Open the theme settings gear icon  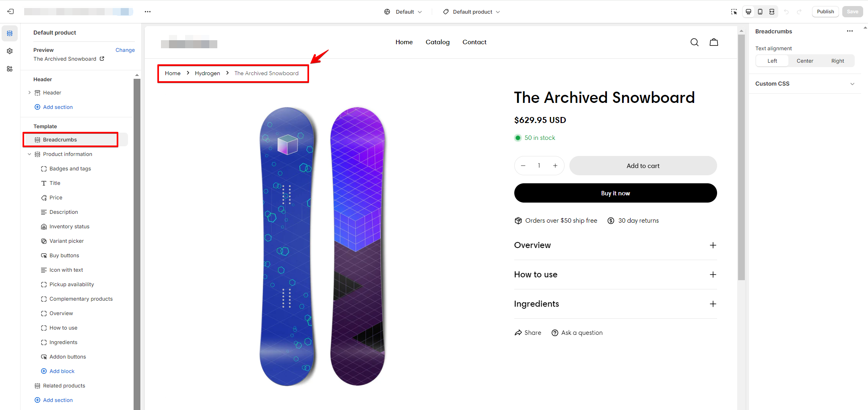click(10, 51)
